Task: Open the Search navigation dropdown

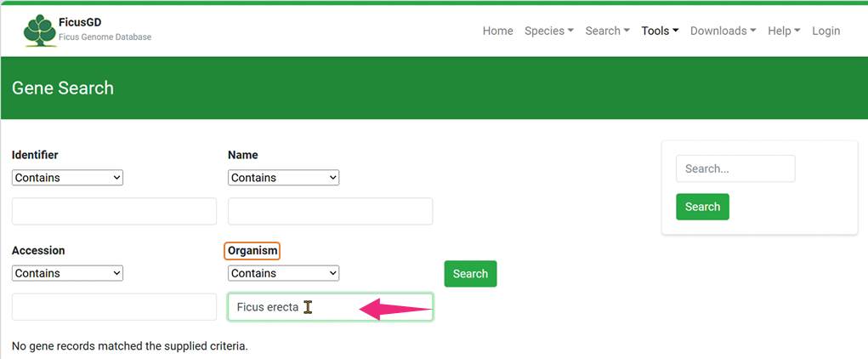Action: point(607,31)
